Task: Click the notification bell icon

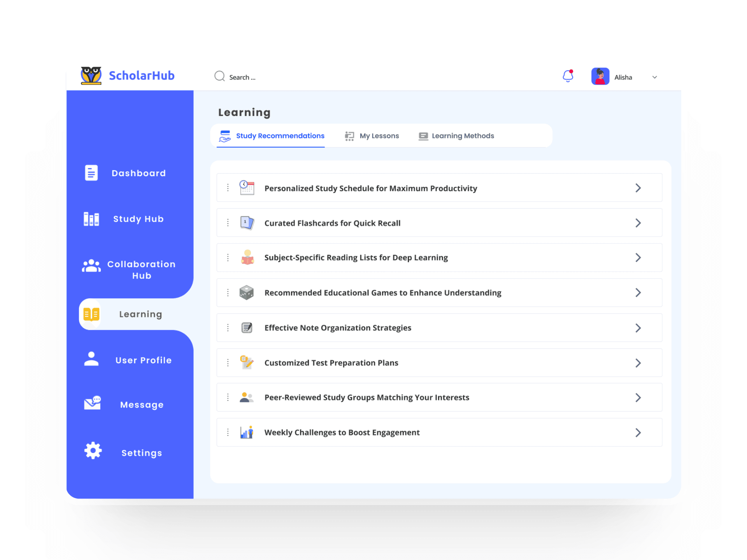Action: pos(568,76)
